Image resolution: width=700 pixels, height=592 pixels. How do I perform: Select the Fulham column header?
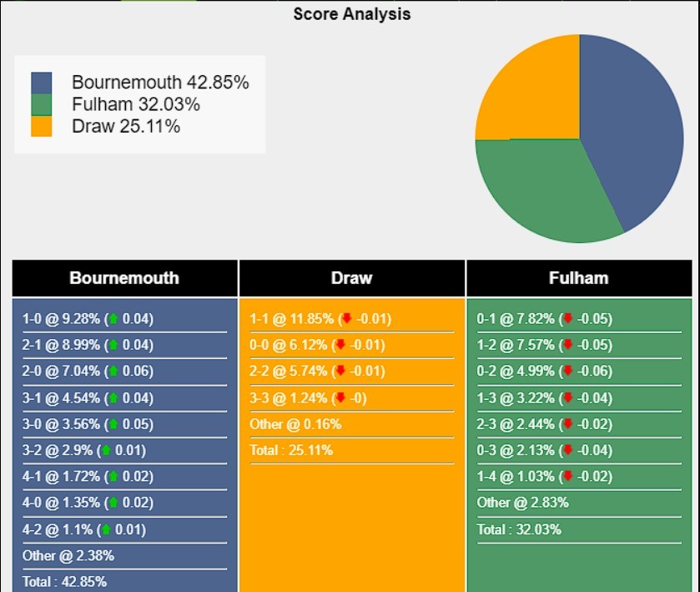point(579,278)
